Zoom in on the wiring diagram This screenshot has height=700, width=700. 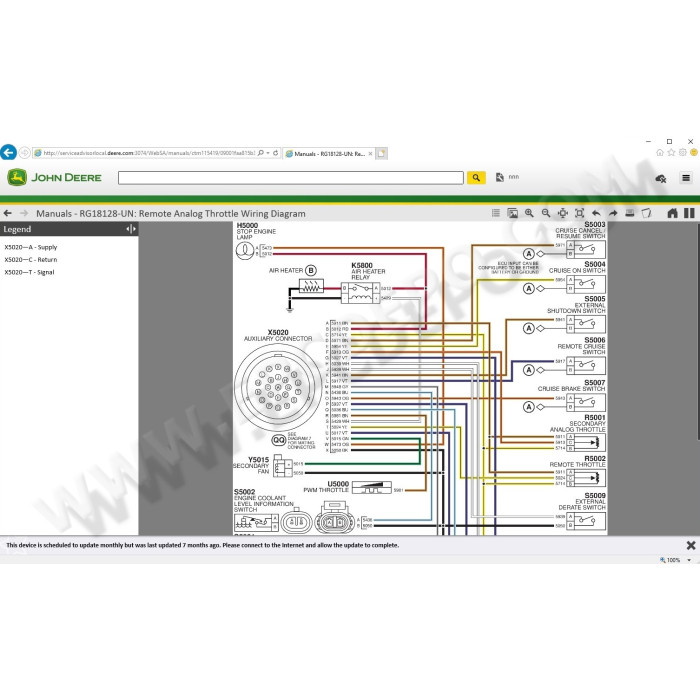[529, 213]
